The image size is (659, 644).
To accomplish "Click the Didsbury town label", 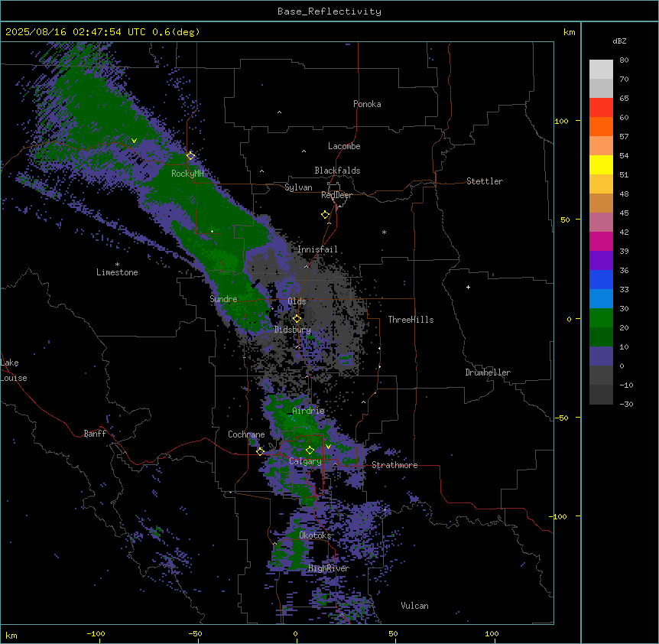I will click(x=293, y=330).
